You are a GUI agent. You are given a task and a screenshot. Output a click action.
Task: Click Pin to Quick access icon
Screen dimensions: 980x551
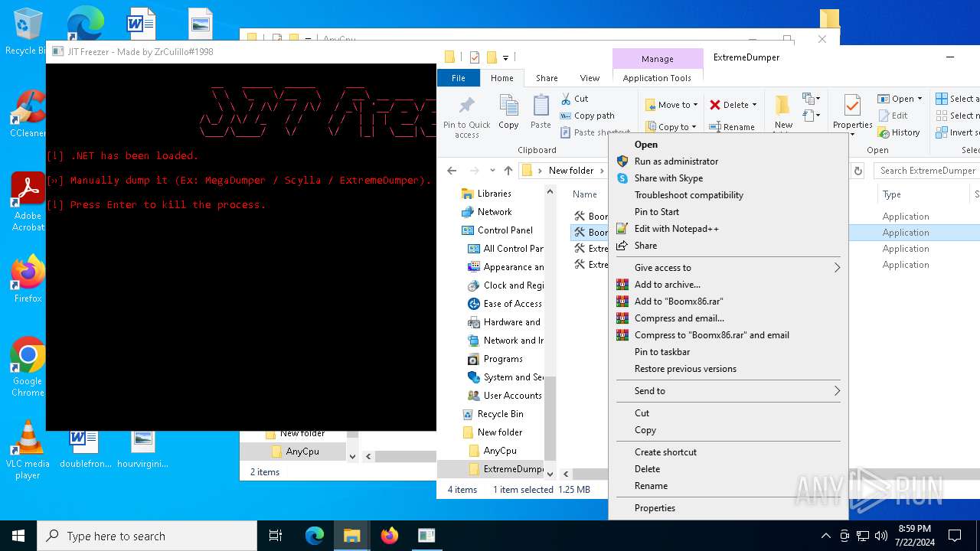coord(466,116)
